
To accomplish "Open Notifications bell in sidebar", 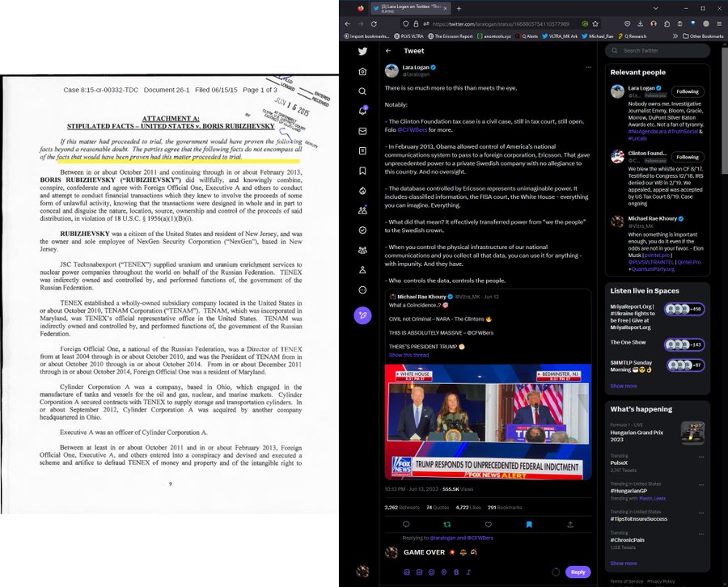I will coord(362,111).
